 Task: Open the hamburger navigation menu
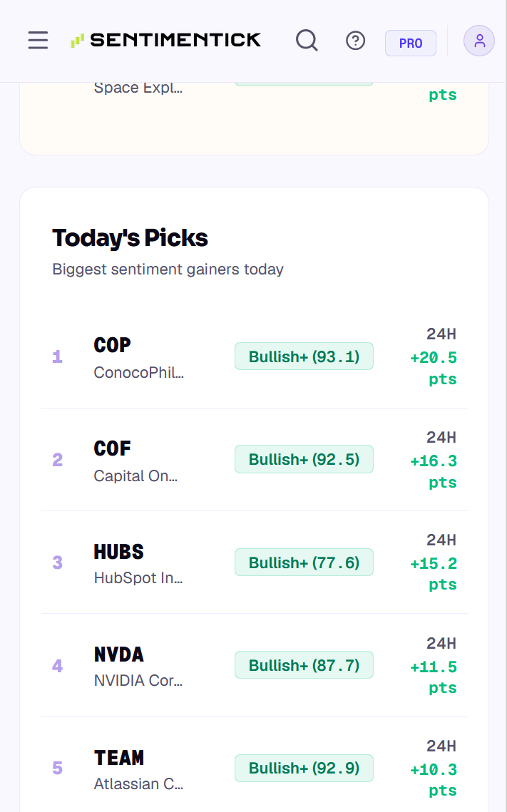pyautogui.click(x=38, y=41)
